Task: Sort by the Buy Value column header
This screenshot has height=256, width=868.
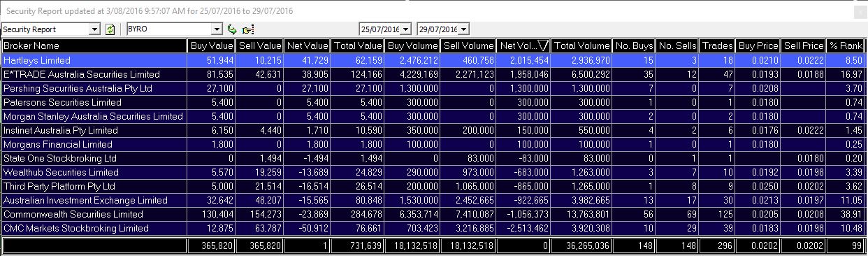Action: (x=211, y=45)
